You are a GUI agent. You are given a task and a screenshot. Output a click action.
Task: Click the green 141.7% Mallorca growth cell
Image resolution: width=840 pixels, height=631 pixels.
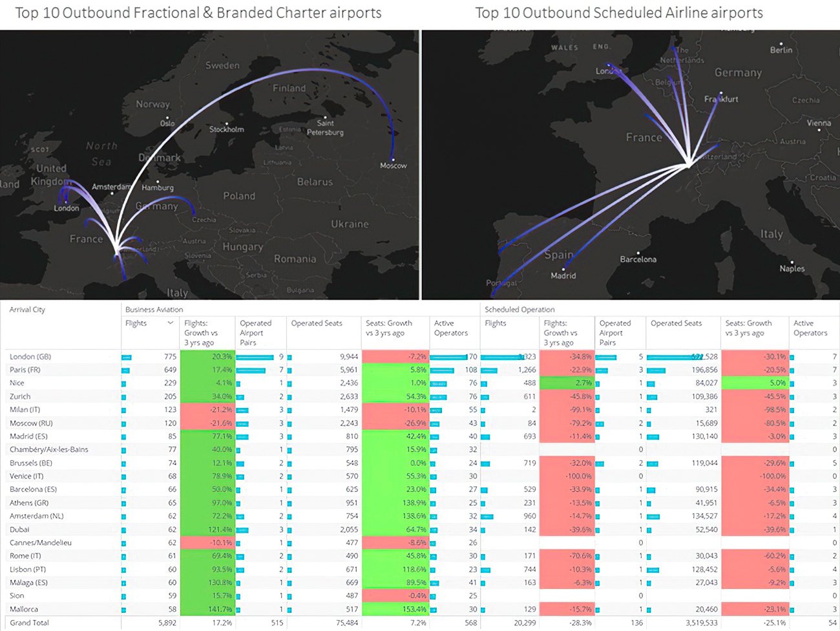tap(206, 610)
